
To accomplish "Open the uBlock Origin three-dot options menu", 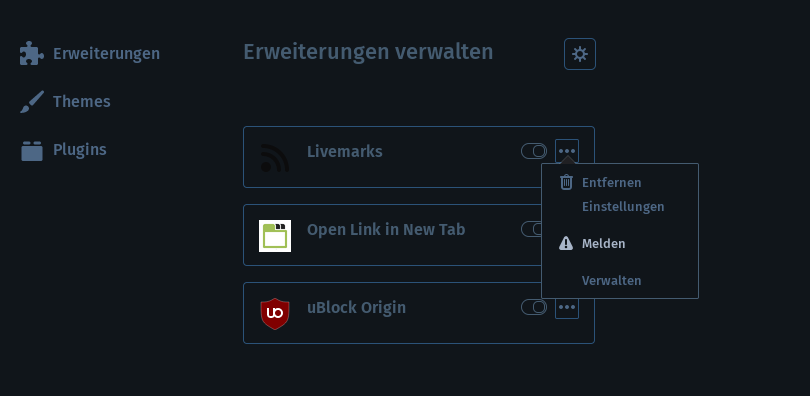I will [x=567, y=308].
